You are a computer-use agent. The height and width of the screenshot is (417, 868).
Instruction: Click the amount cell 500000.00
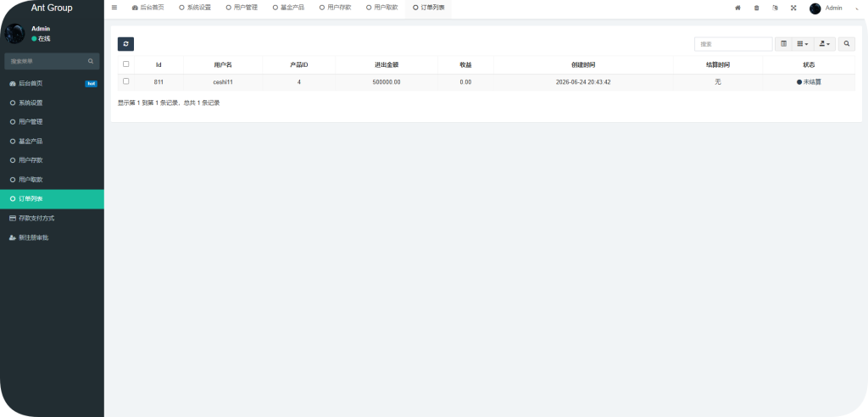point(387,82)
